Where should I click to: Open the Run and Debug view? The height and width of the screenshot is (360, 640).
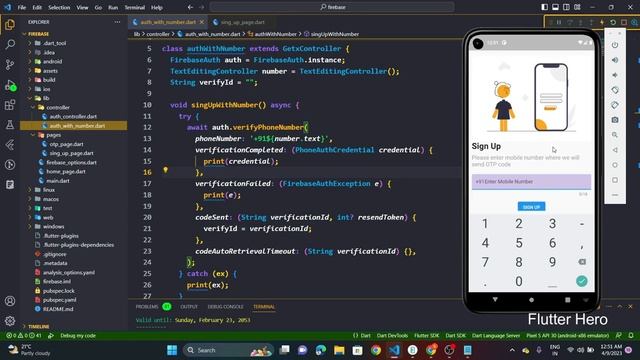[x=10, y=85]
